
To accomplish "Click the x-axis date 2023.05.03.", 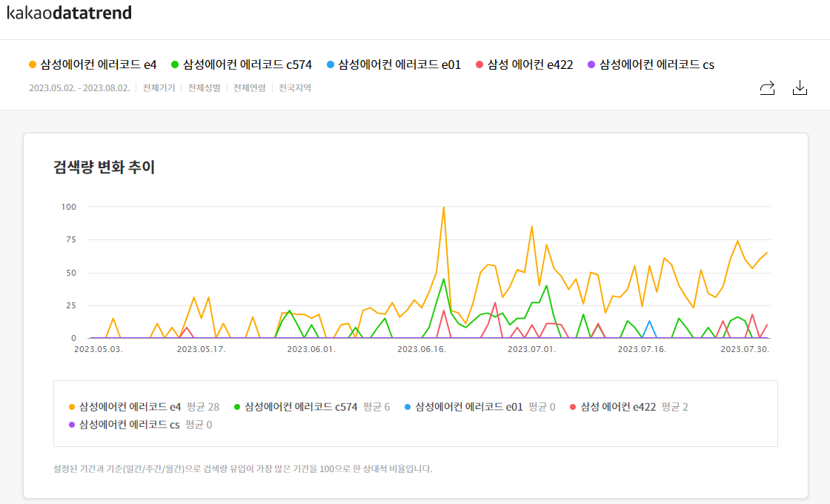I will [x=99, y=349].
